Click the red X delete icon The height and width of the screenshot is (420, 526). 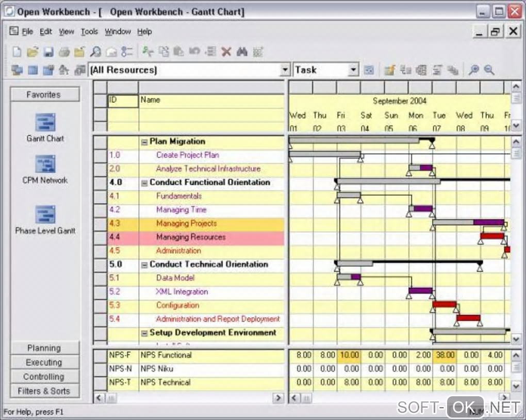[x=226, y=52]
